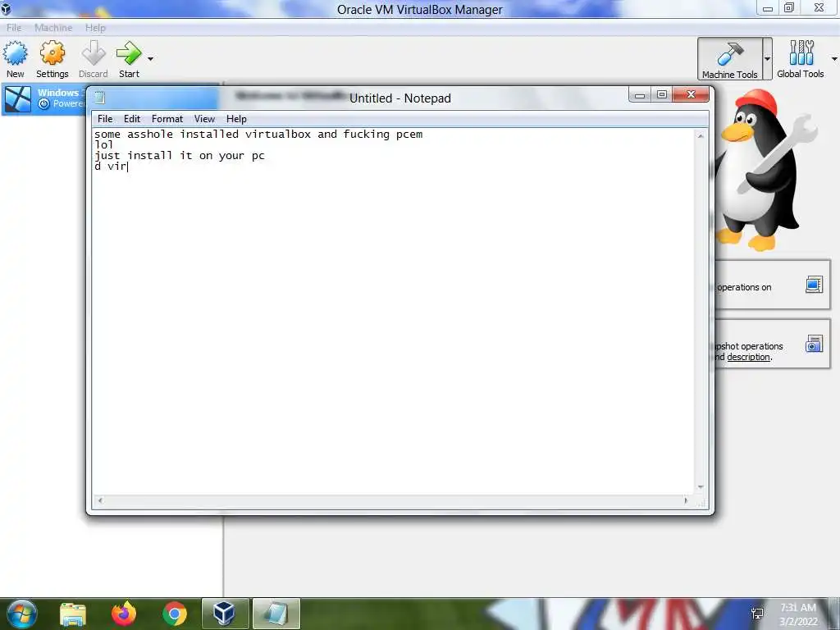Click "just install it on your pc" line
Screen dimensions: 840x630
[x=180, y=156]
